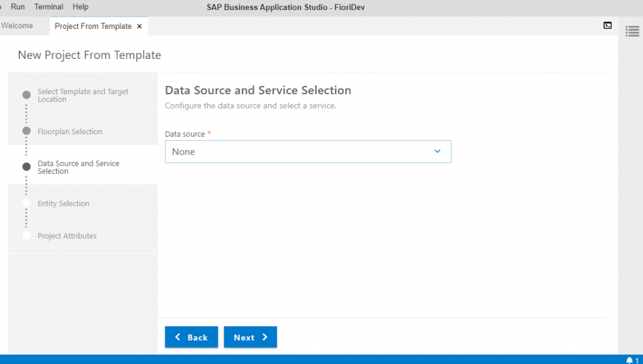Select the Project From Template tab
Image resolution: width=643 pixels, height=364 pixels.
(93, 26)
